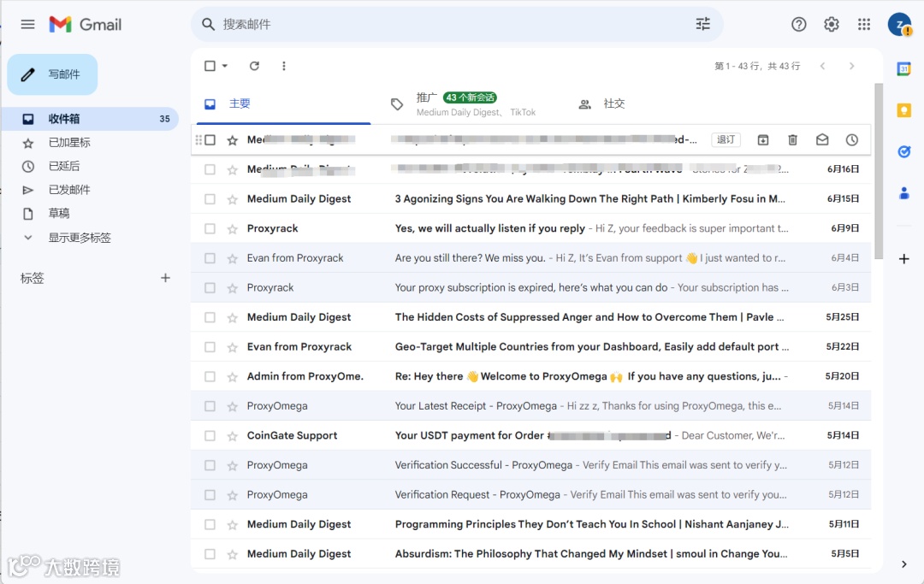This screenshot has height=584, width=924.
Task: Go to the next page of emails
Action: click(x=851, y=66)
